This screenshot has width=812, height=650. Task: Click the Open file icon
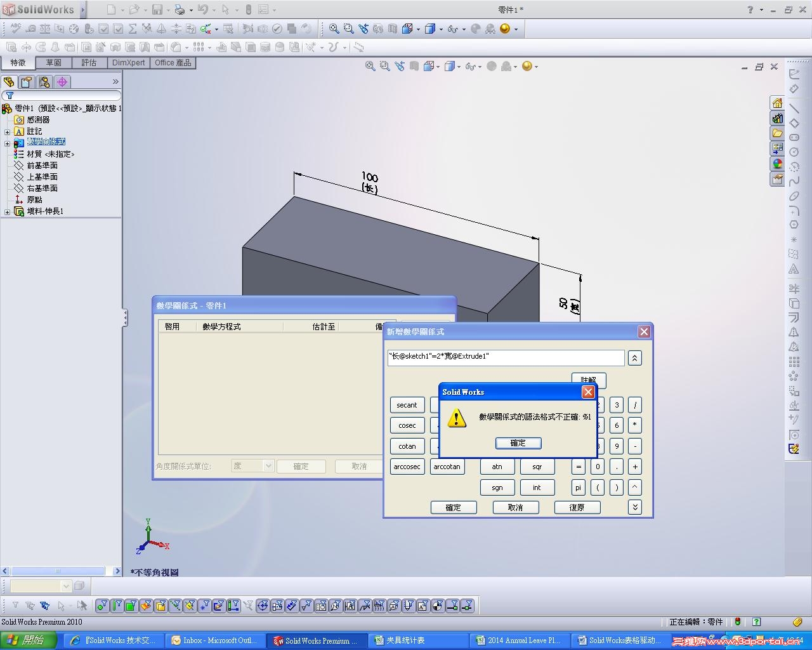(134, 10)
